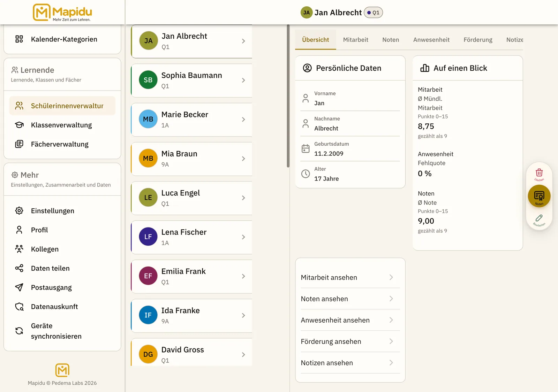
Task: Click the round Noten certificate button
Action: [539, 196]
